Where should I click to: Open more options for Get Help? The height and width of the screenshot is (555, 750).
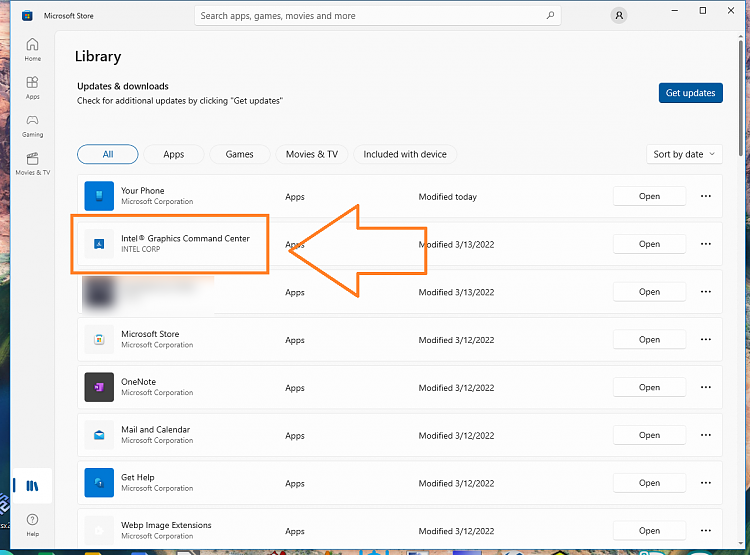[706, 483]
